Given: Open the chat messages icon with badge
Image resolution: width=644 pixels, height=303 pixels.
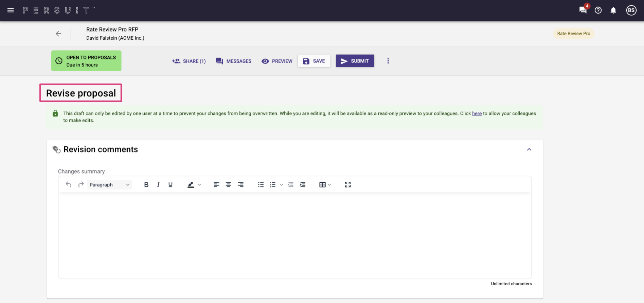Looking at the screenshot, I should (583, 10).
